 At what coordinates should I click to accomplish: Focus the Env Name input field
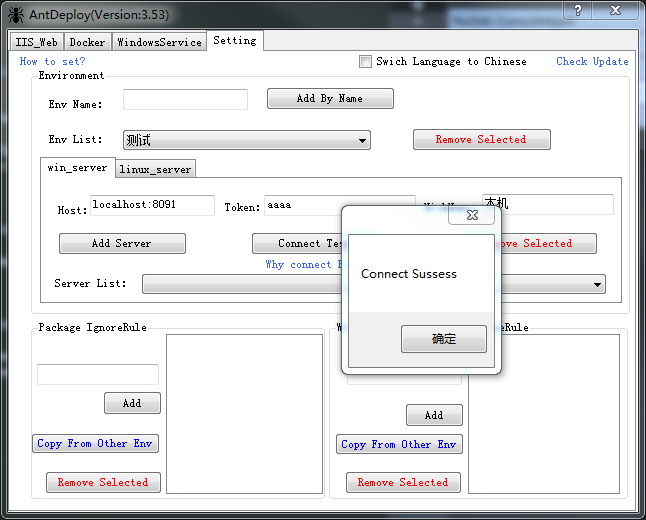pyautogui.click(x=185, y=99)
